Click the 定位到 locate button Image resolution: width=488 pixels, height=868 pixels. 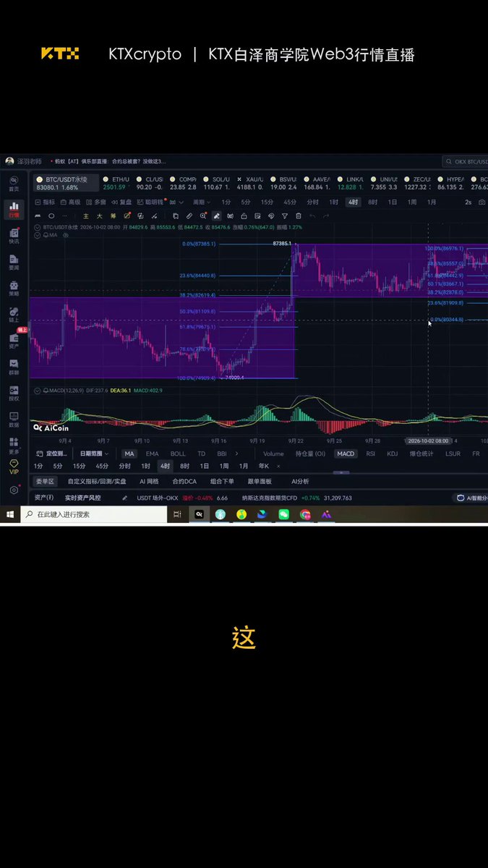click(51, 454)
